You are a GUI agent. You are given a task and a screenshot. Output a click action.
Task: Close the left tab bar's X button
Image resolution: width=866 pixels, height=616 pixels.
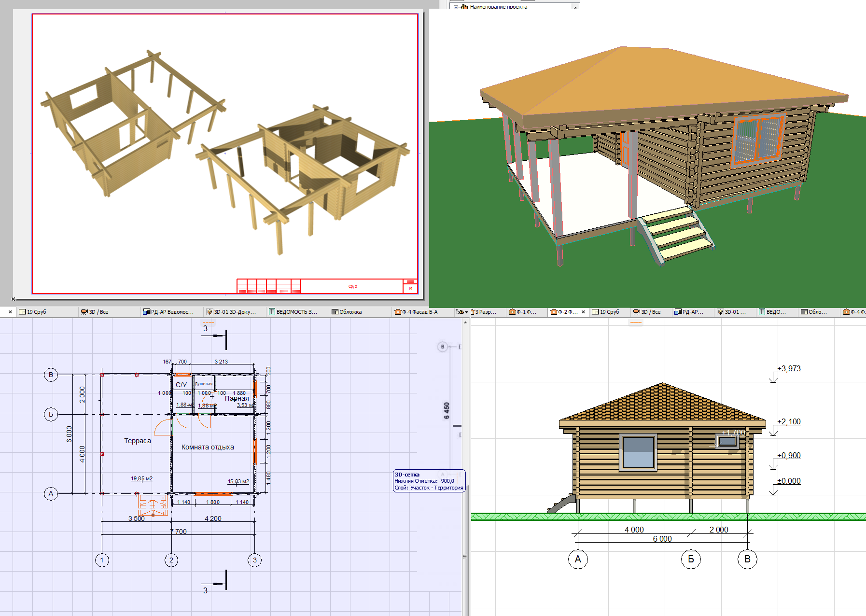pyautogui.click(x=10, y=312)
